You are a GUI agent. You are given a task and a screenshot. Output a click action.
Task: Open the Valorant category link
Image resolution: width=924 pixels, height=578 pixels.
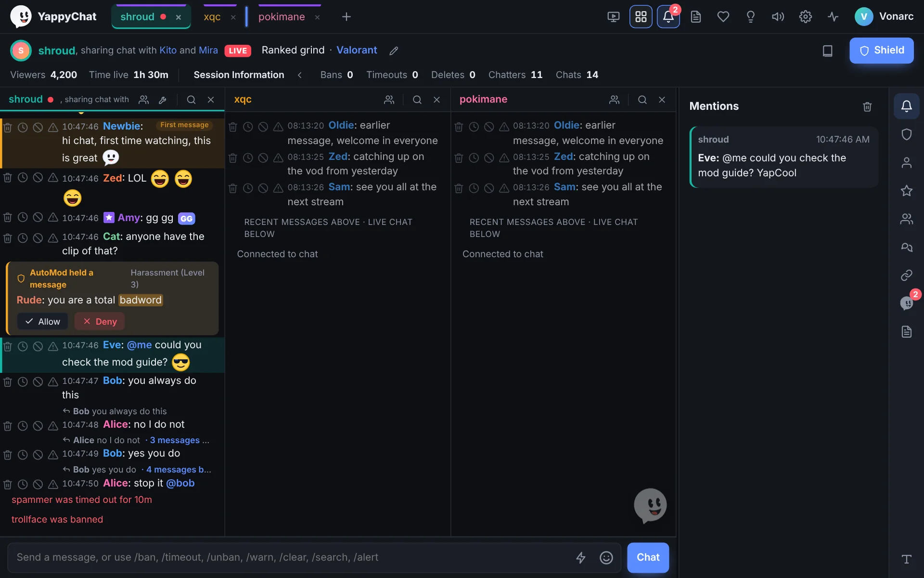click(x=357, y=50)
